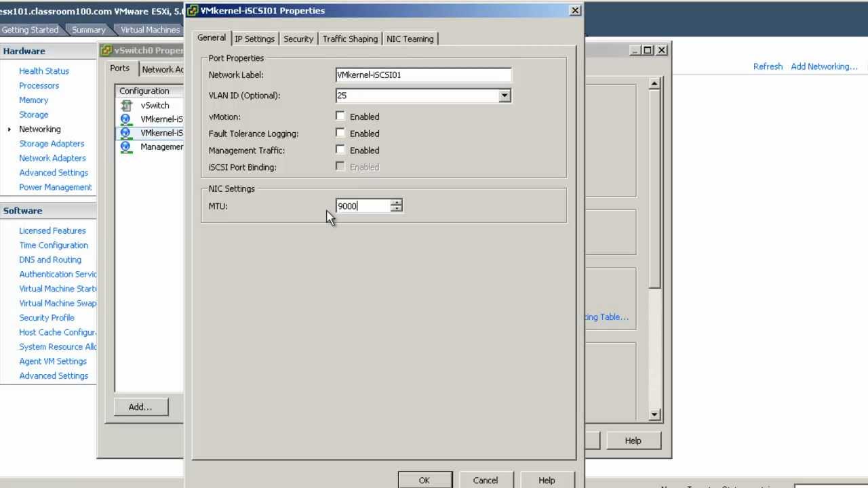This screenshot has height=488, width=868.
Task: Click the Add Networking... link
Action: click(824, 66)
